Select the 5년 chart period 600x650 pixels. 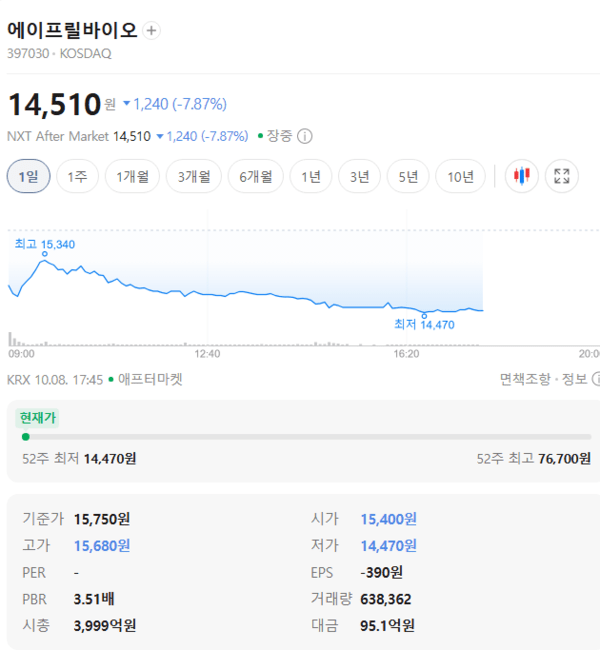(408, 177)
